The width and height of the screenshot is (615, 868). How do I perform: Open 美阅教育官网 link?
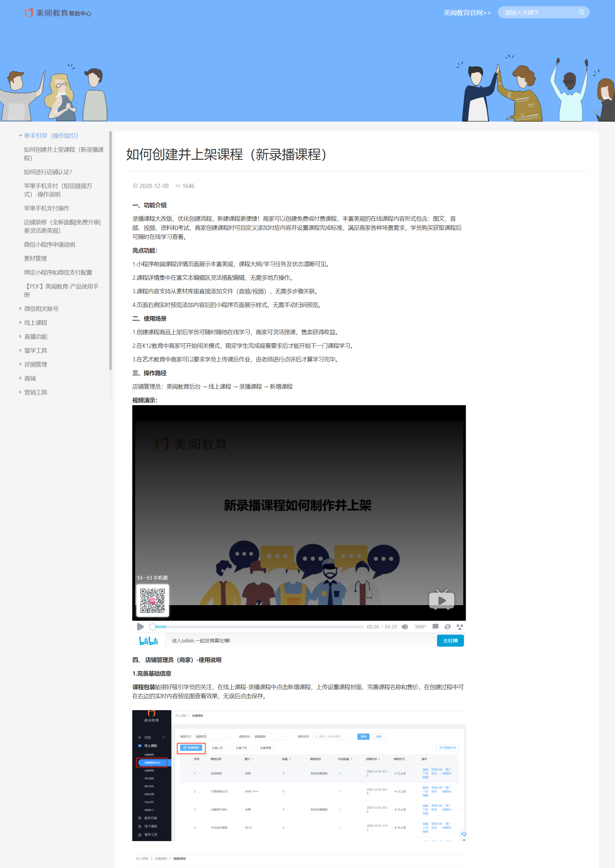click(x=467, y=13)
